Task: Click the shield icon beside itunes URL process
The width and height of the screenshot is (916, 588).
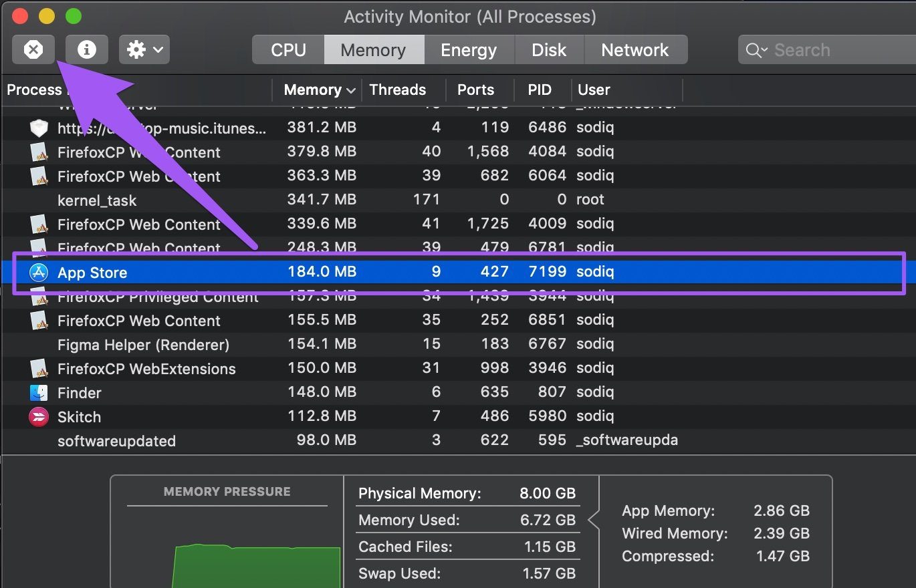Action: tap(39, 128)
